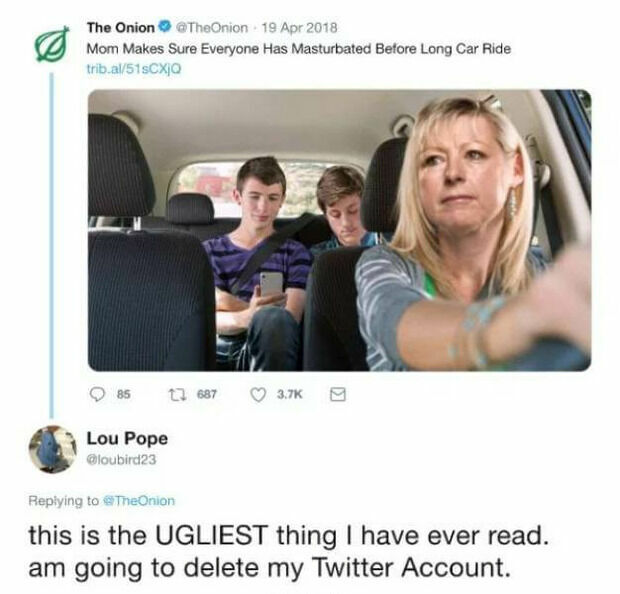The width and height of the screenshot is (620, 594).
Task: Open the @TheOnion handle next to name
Action: 212,28
